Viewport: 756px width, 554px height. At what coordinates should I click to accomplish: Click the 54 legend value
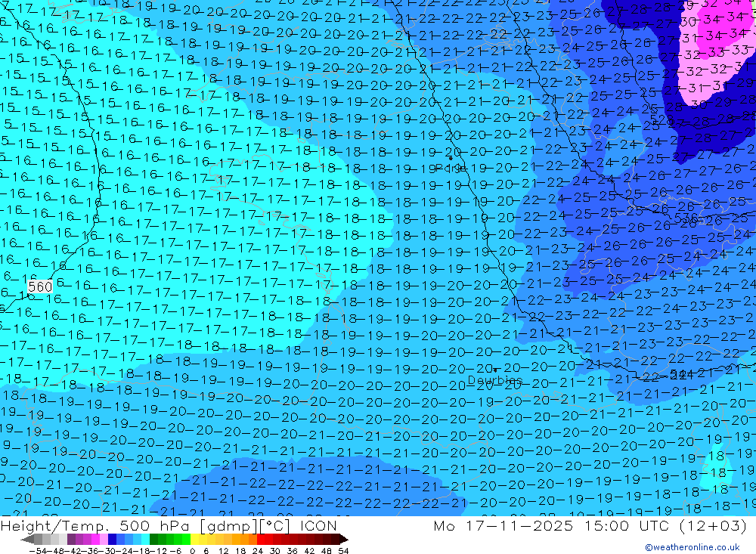[343, 550]
